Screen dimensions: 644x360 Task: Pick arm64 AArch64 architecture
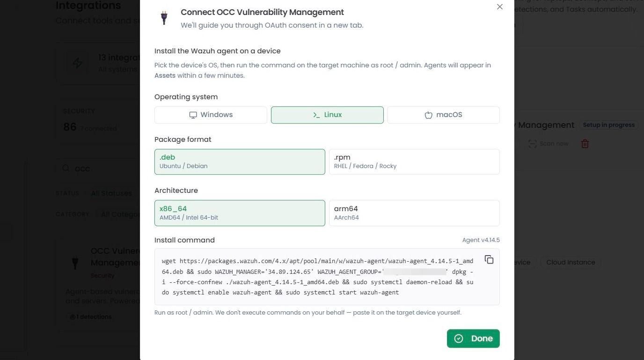point(414,213)
